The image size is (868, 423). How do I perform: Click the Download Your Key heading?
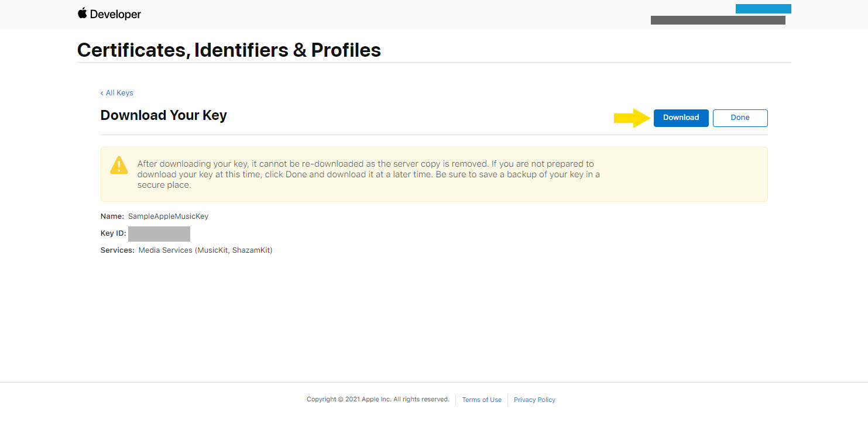pos(163,115)
